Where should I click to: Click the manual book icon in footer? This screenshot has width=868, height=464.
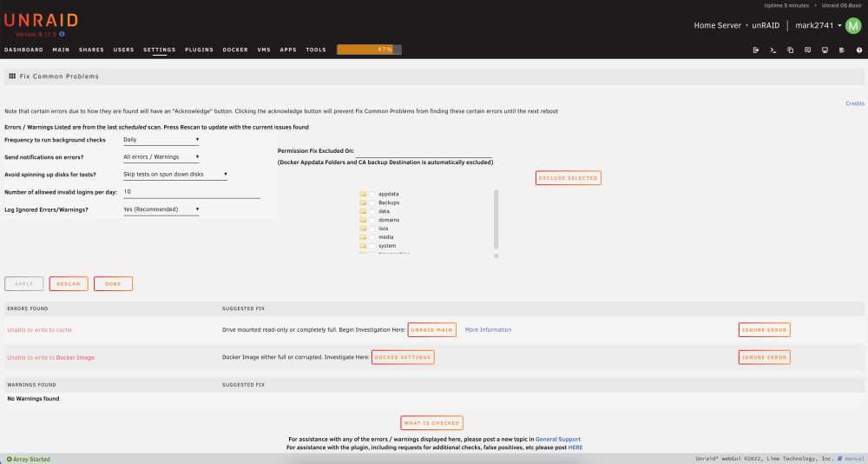(839, 459)
